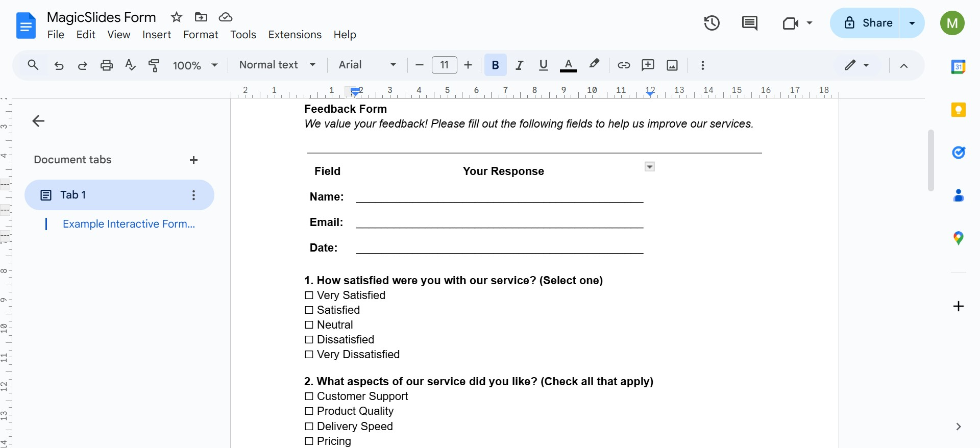Open the Format menu
The height and width of the screenshot is (448, 980).
coord(201,35)
